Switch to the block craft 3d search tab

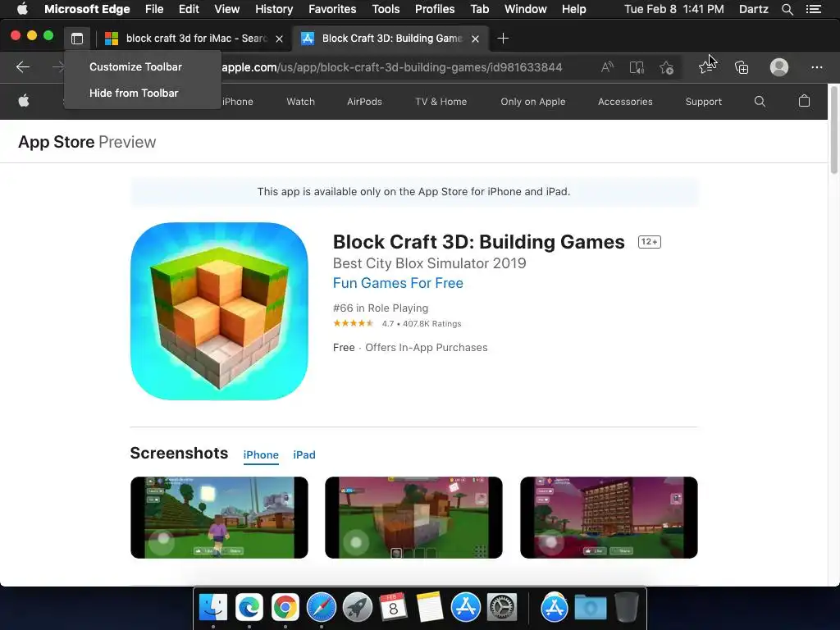tap(194, 39)
